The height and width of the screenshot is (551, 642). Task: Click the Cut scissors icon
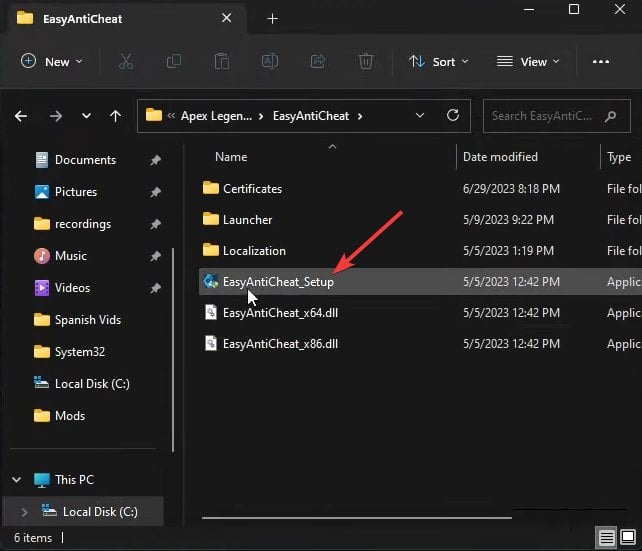(x=126, y=62)
